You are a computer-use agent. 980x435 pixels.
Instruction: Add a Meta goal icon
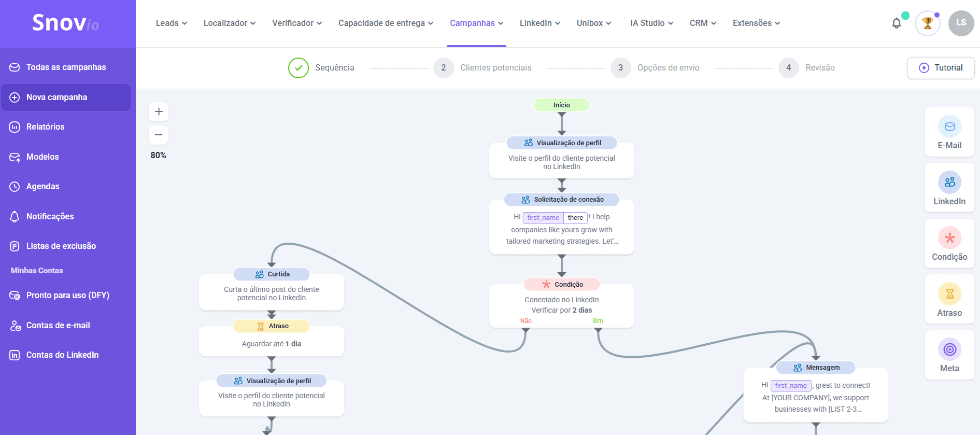pos(949,349)
